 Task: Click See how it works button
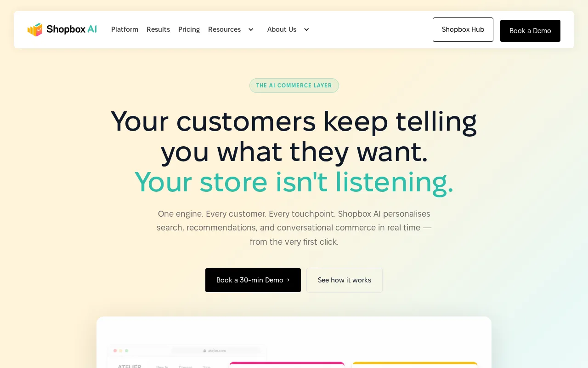345,280
